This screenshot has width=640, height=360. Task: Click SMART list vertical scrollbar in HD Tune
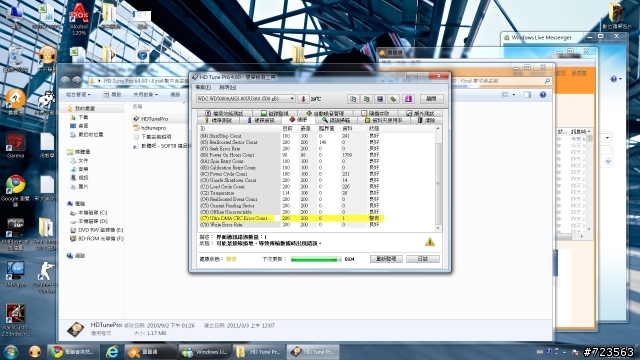click(438, 178)
